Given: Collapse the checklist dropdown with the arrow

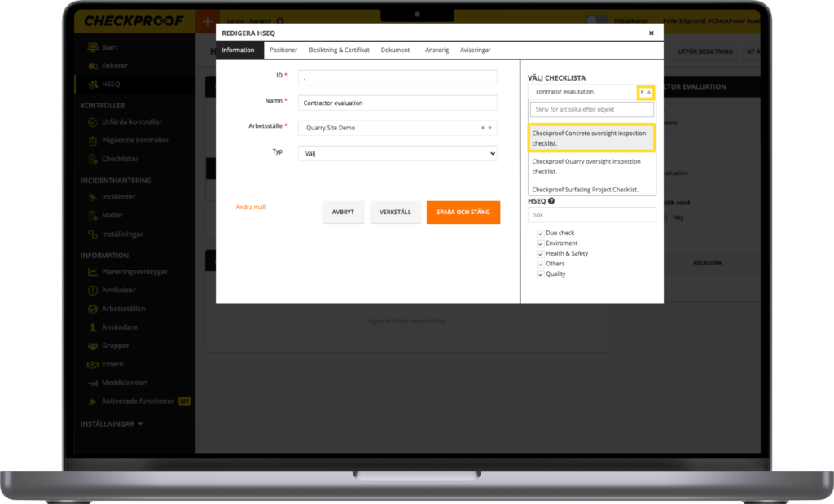Looking at the screenshot, I should tap(649, 92).
